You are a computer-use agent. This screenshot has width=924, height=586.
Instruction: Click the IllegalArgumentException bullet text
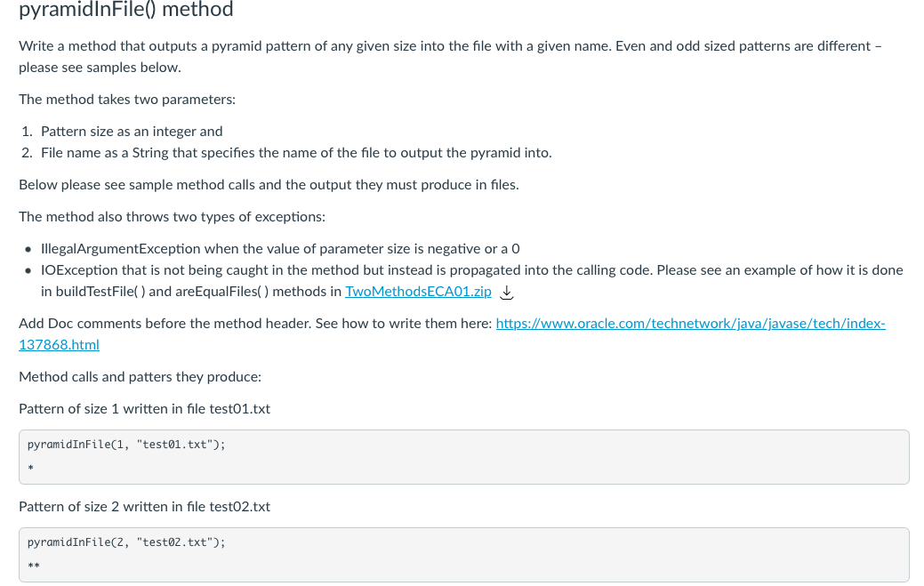coord(280,248)
